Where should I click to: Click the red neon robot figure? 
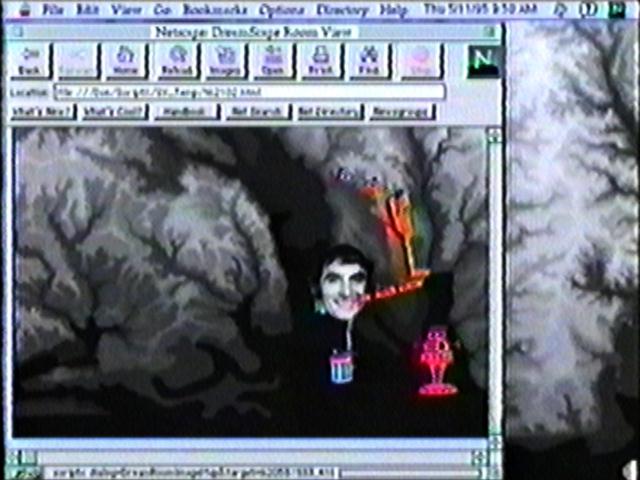click(x=437, y=360)
